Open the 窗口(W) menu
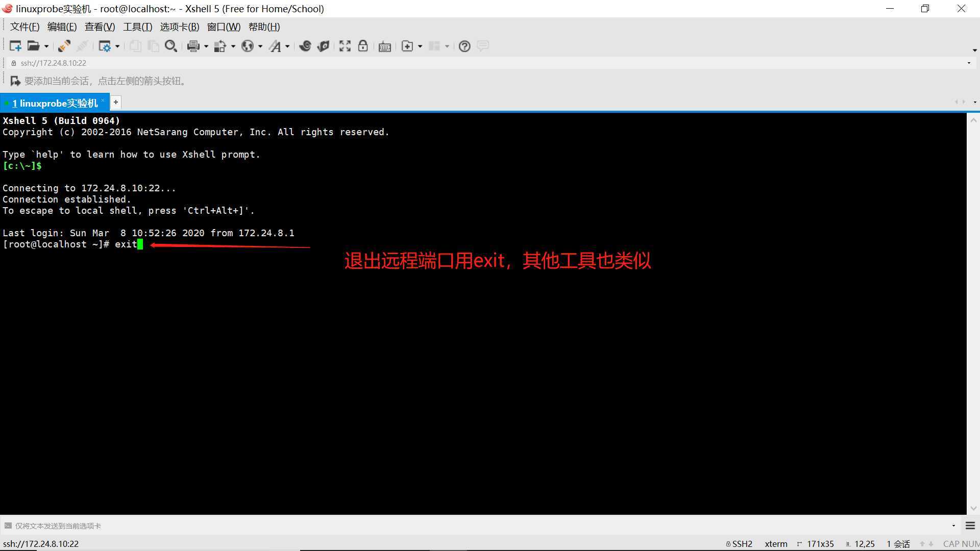 (224, 27)
